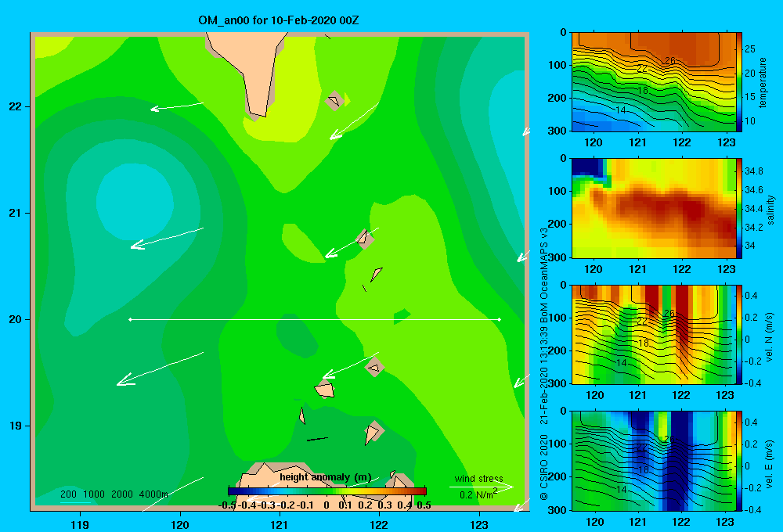Select the 0.2 N/m² wind stress value
Screen dimensions: 783x532
coord(478,494)
